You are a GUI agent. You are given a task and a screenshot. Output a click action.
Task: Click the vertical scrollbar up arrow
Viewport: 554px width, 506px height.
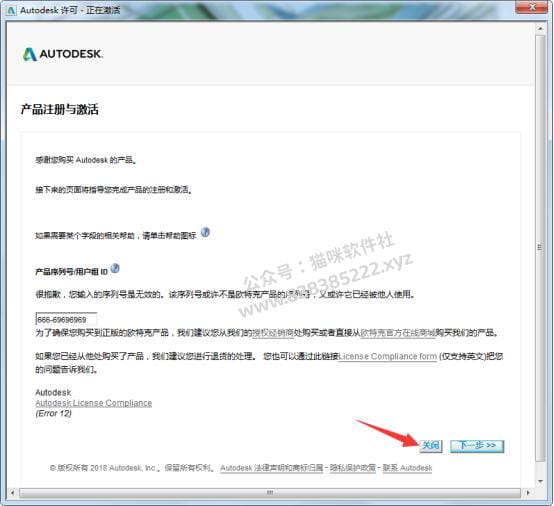pyautogui.click(x=540, y=28)
